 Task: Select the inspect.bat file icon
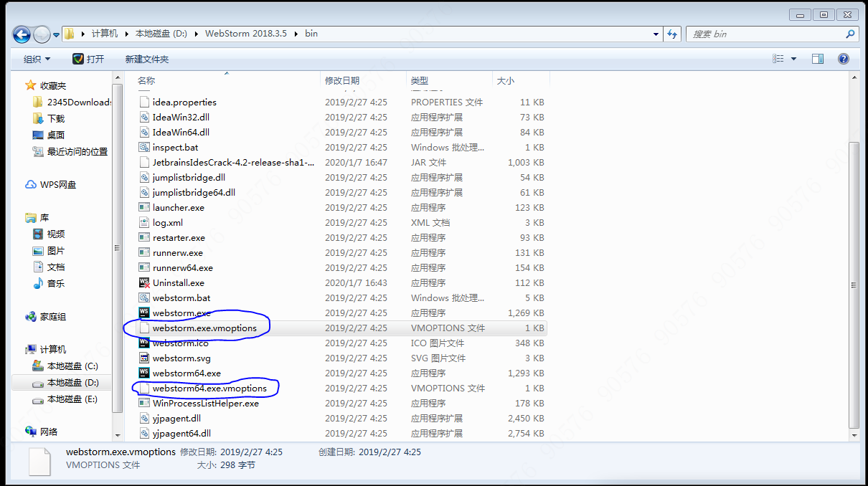(144, 147)
